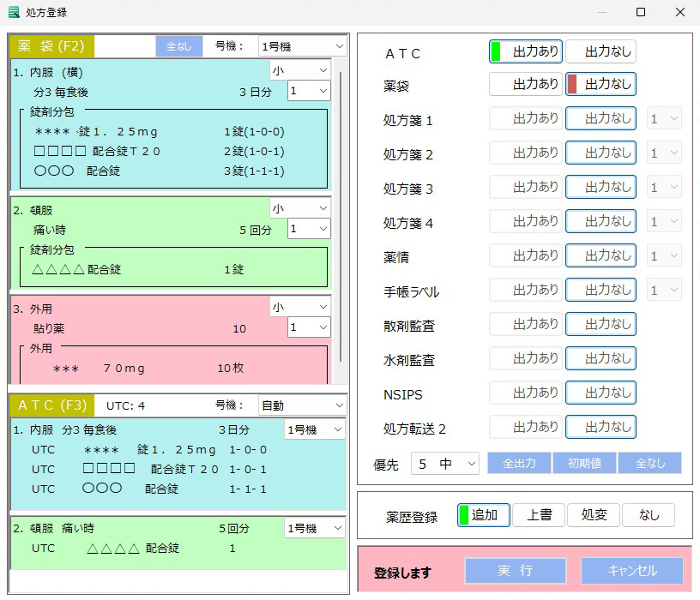
Task: Open the 薬袋 号機 dropdown showing 1号機
Action: click(x=302, y=46)
